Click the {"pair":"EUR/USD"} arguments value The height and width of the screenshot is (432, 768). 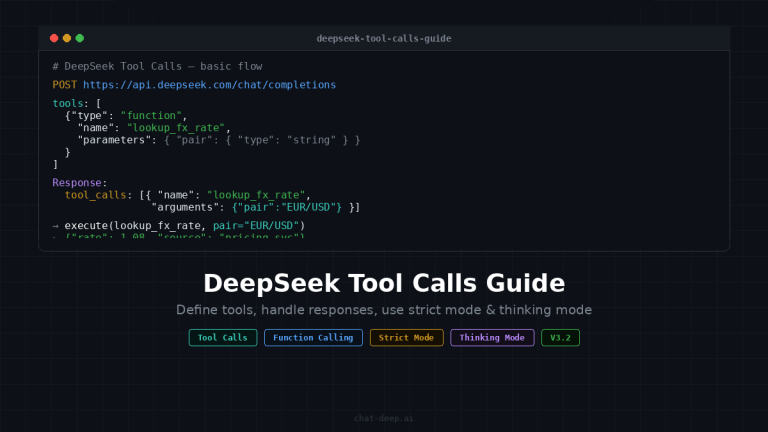(x=287, y=207)
